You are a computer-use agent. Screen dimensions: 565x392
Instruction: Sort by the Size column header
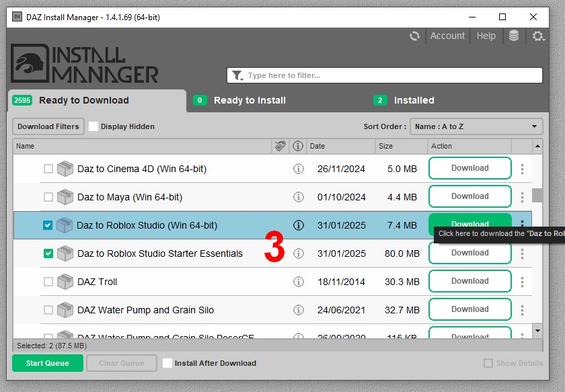(402, 146)
